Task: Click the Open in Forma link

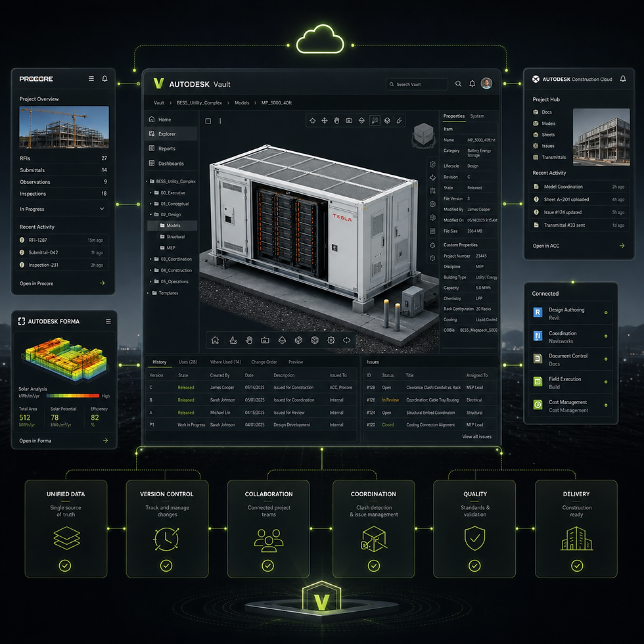Action: [x=64, y=441]
